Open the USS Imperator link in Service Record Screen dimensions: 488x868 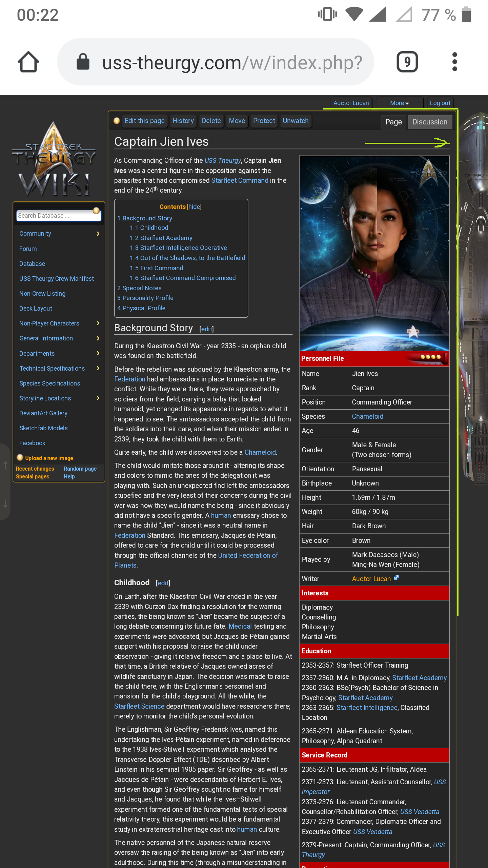[374, 787]
